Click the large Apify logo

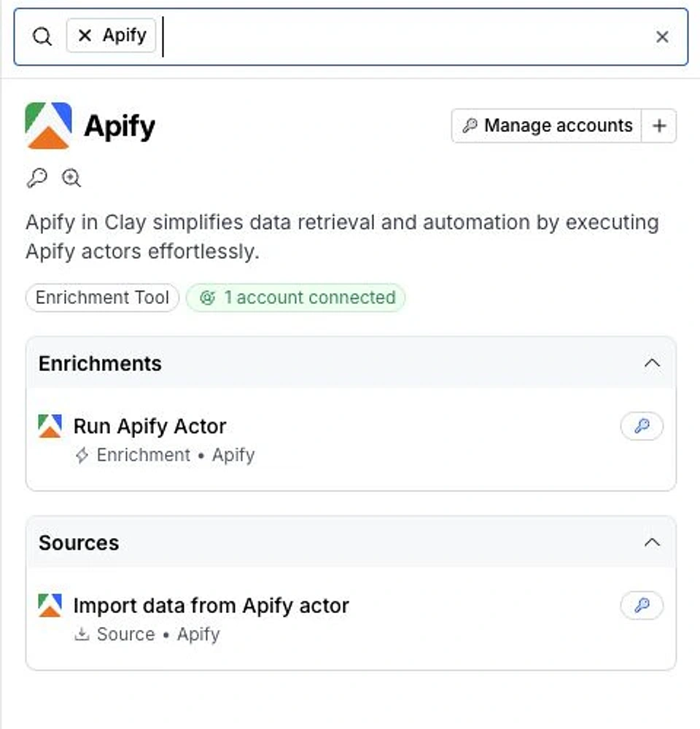click(x=48, y=125)
